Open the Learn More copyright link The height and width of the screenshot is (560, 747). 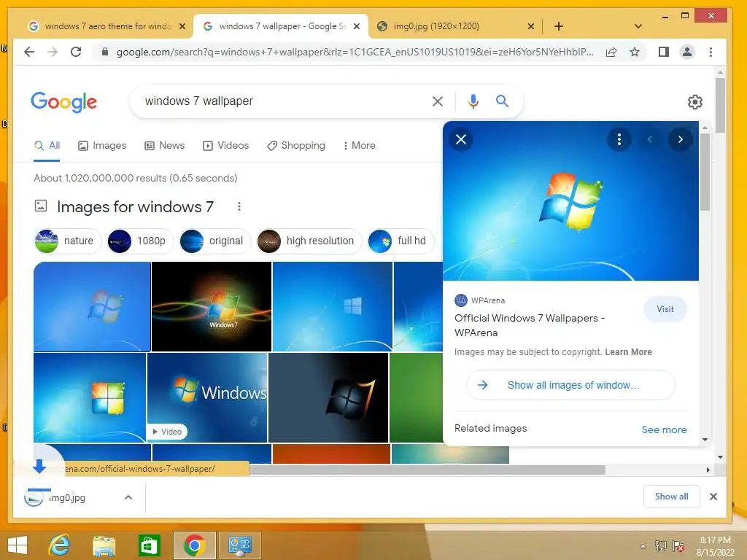click(628, 352)
